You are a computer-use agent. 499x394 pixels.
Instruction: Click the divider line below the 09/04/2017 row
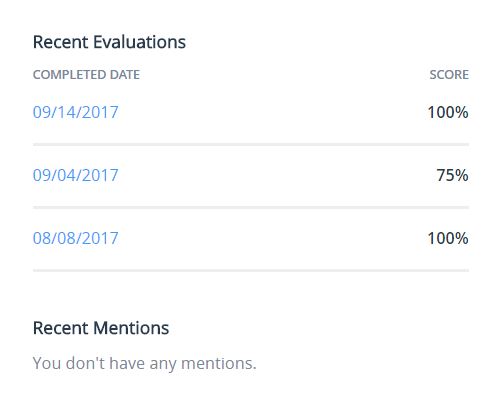[x=251, y=207]
